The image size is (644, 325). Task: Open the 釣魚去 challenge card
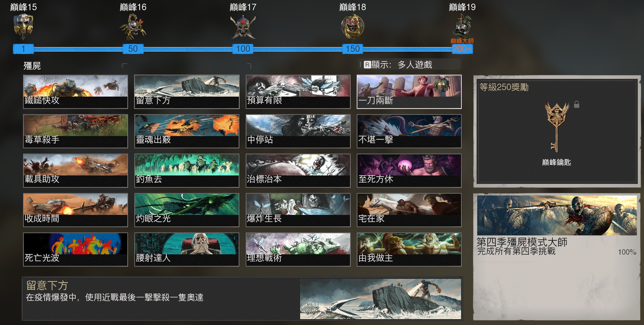pyautogui.click(x=187, y=170)
